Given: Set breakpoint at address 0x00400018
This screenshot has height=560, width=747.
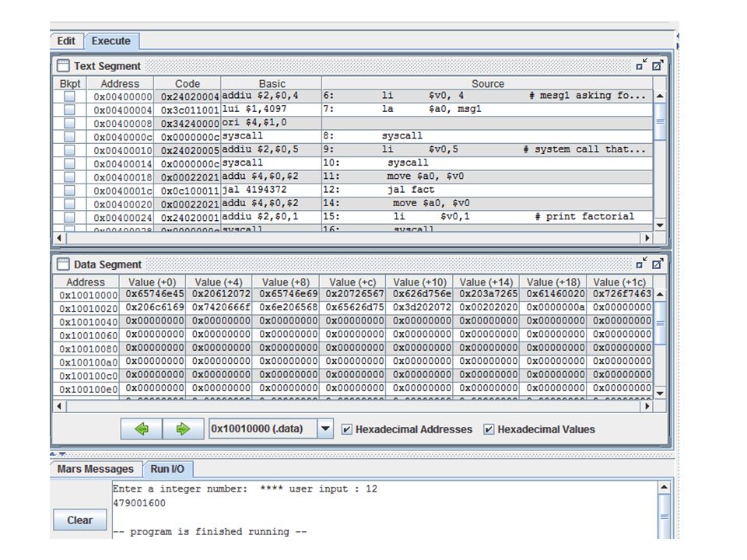Looking at the screenshot, I should pyautogui.click(x=69, y=177).
